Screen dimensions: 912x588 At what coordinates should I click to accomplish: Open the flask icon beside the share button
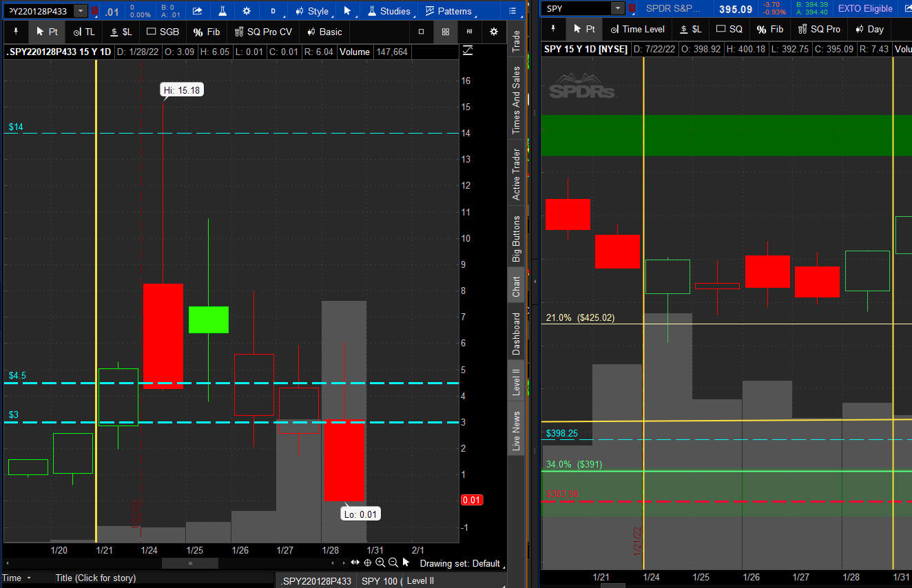tap(222, 11)
